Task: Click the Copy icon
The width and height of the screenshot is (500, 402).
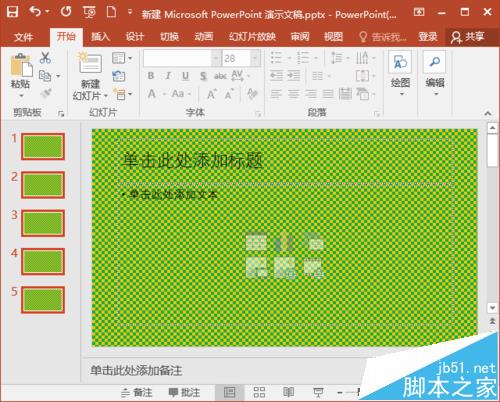Action: 45,76
